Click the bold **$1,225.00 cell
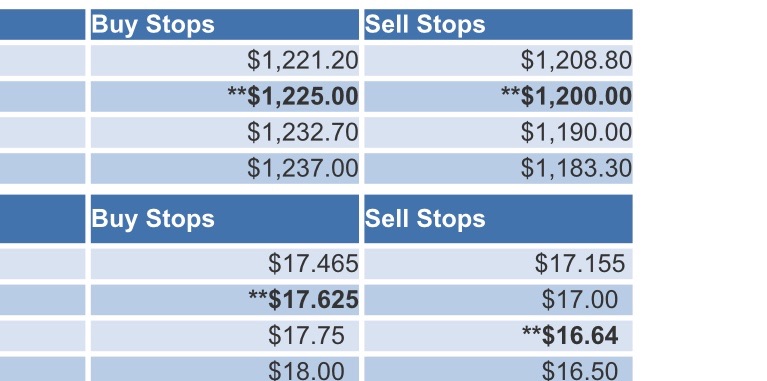The image size is (767, 381). (225, 96)
